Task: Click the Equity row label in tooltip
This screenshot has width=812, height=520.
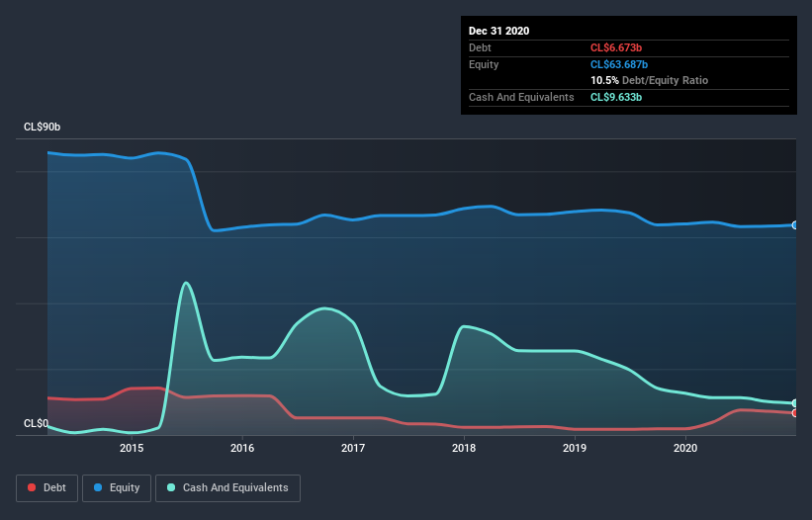Action: [484, 64]
